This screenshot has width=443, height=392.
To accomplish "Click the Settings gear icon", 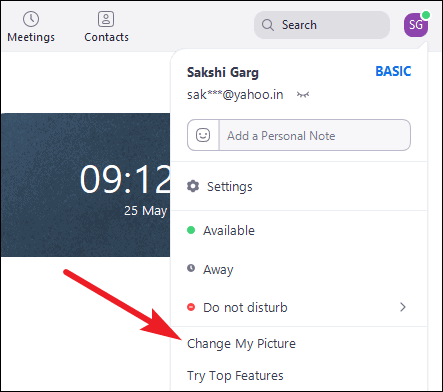I will [x=193, y=186].
